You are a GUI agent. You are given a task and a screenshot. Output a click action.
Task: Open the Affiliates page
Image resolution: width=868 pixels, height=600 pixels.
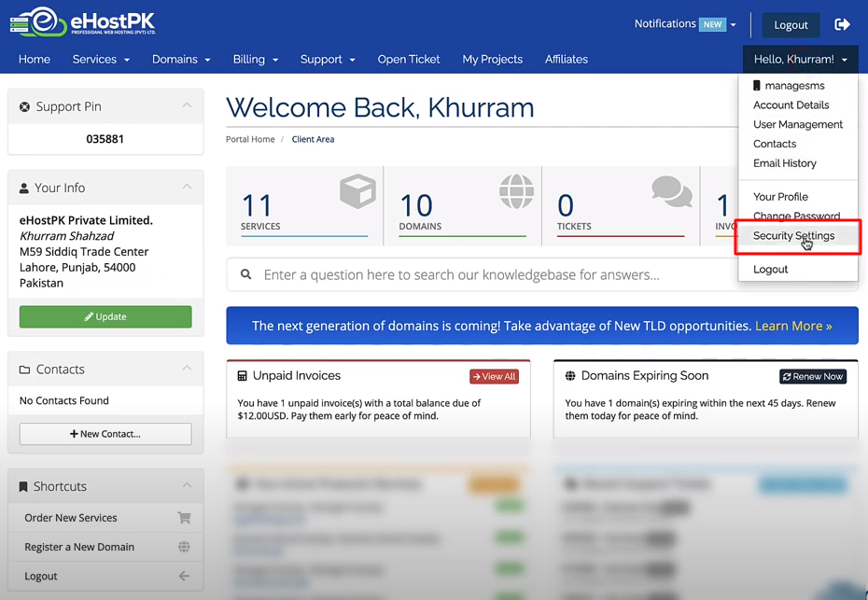point(567,59)
